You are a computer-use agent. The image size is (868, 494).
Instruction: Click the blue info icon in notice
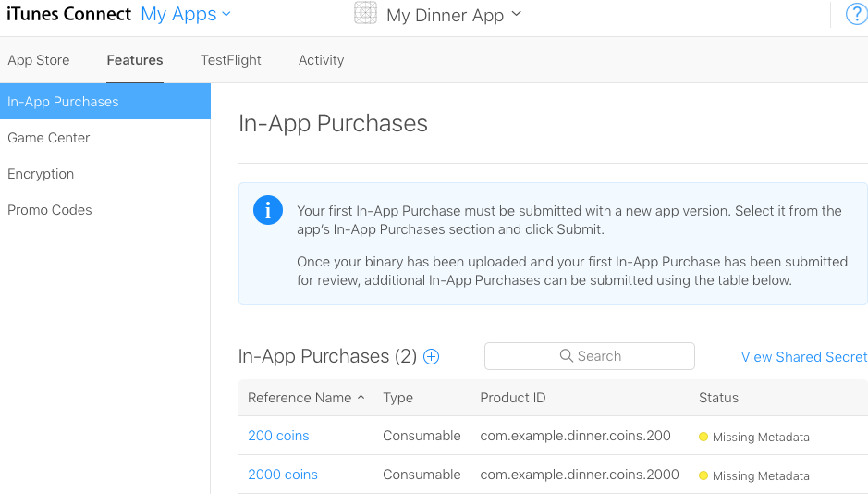pyautogui.click(x=268, y=211)
